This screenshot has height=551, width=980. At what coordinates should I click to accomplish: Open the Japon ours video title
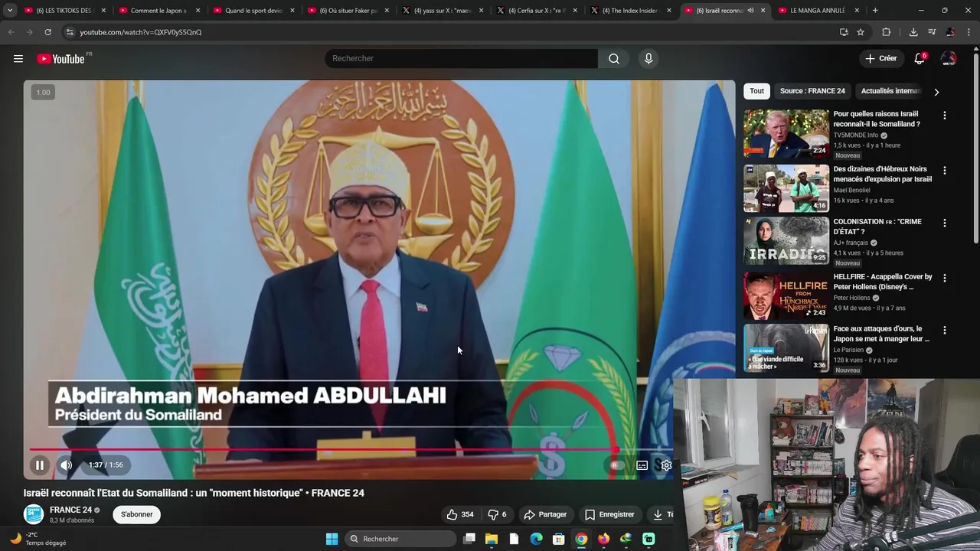click(882, 334)
